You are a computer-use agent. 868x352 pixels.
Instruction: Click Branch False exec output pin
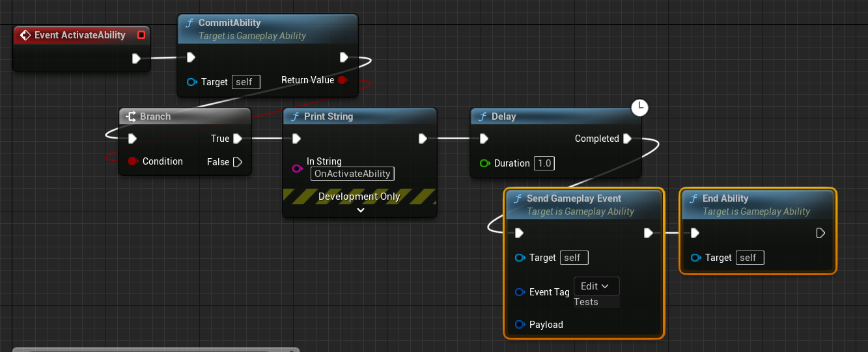coord(238,161)
